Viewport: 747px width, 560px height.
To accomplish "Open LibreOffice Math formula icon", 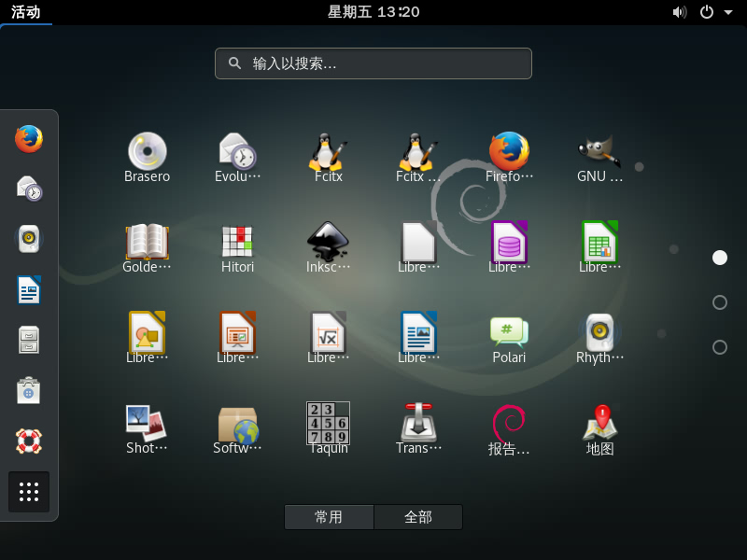I will pos(329,338).
